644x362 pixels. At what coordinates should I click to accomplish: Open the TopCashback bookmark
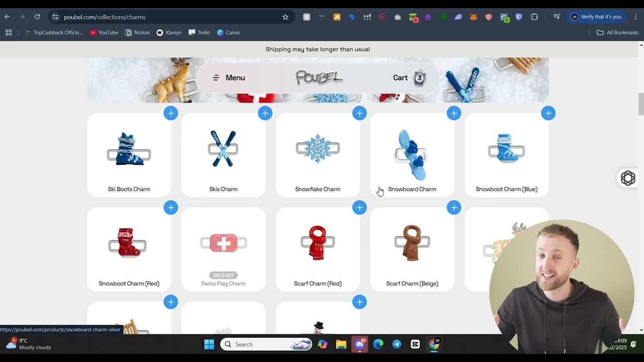[53, 33]
